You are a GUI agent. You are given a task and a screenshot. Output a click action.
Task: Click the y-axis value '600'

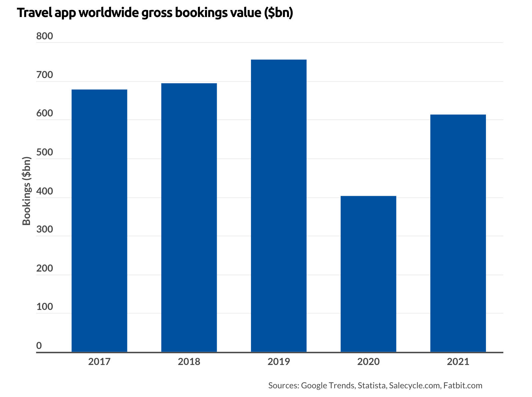(45, 113)
